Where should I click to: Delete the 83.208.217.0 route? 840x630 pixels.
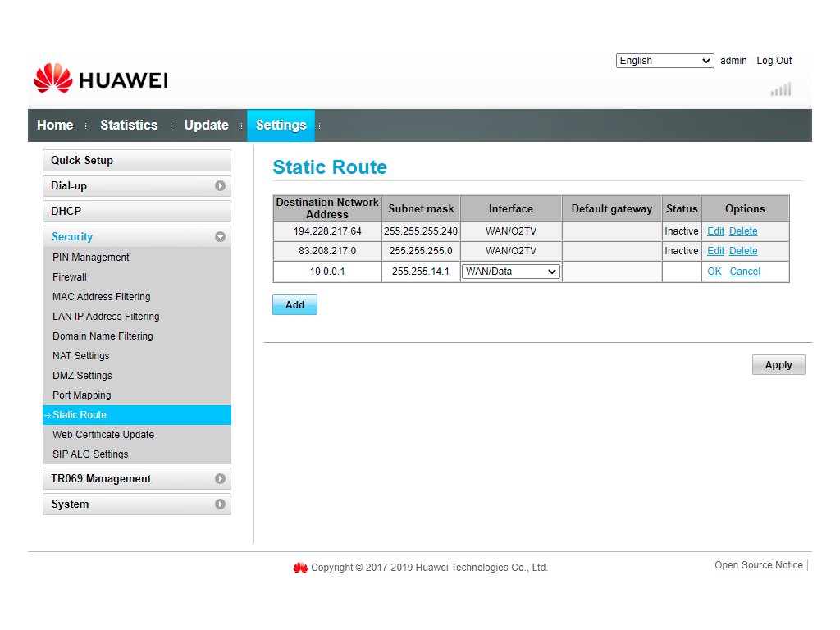click(743, 251)
